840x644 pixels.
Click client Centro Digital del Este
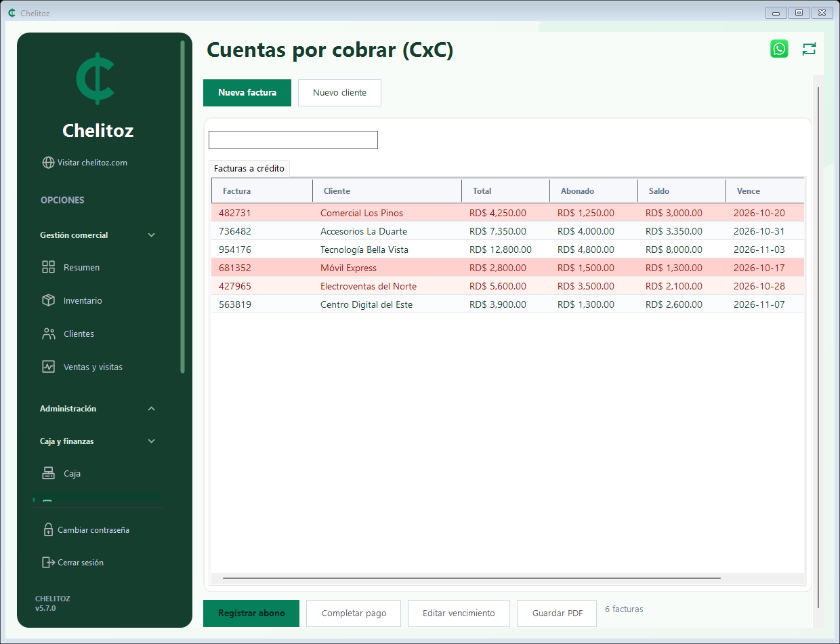pyautogui.click(x=366, y=304)
